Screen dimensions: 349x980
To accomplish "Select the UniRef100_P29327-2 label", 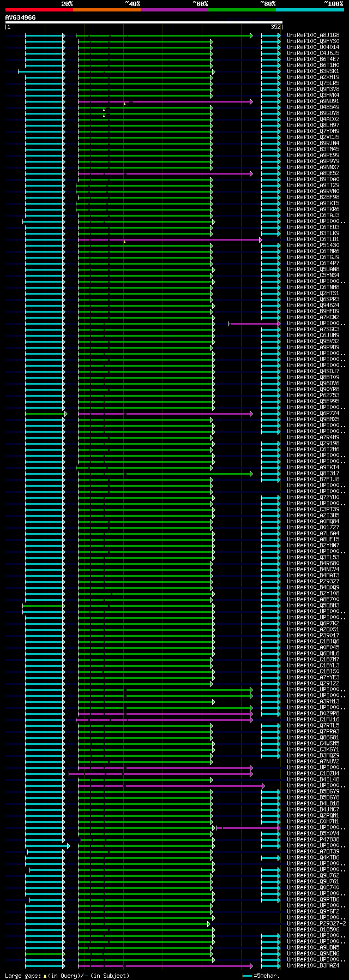I will pyautogui.click(x=316, y=924).
